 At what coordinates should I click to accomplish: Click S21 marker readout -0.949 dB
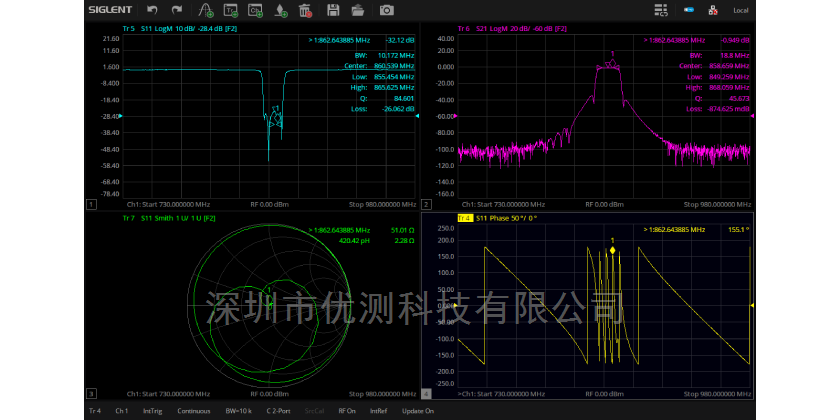click(x=736, y=40)
